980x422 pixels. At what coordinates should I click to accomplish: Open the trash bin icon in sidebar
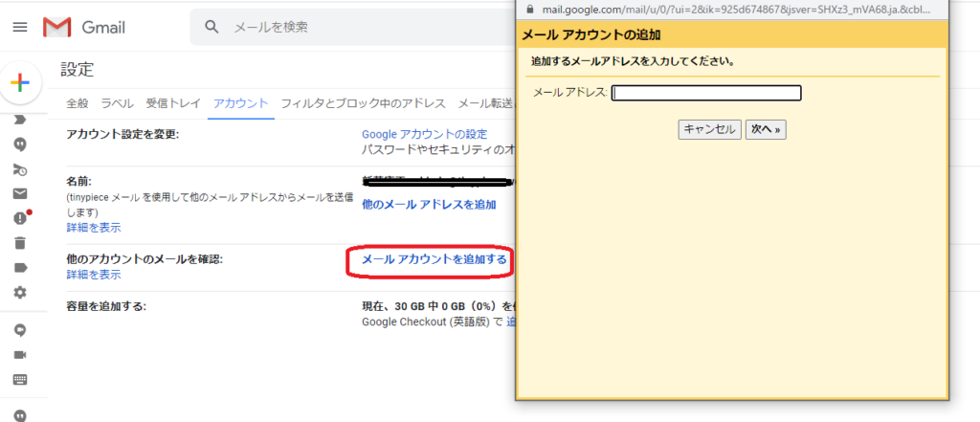[x=20, y=243]
